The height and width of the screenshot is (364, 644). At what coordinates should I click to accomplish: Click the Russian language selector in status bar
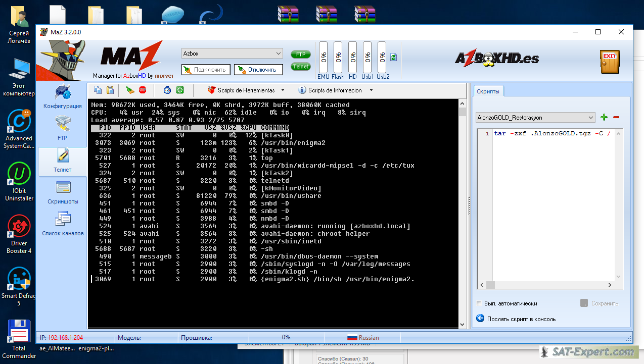pos(363,337)
